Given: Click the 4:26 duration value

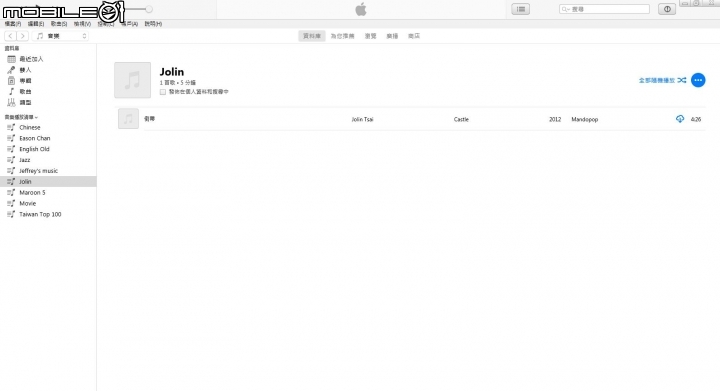Looking at the screenshot, I should click(x=696, y=119).
